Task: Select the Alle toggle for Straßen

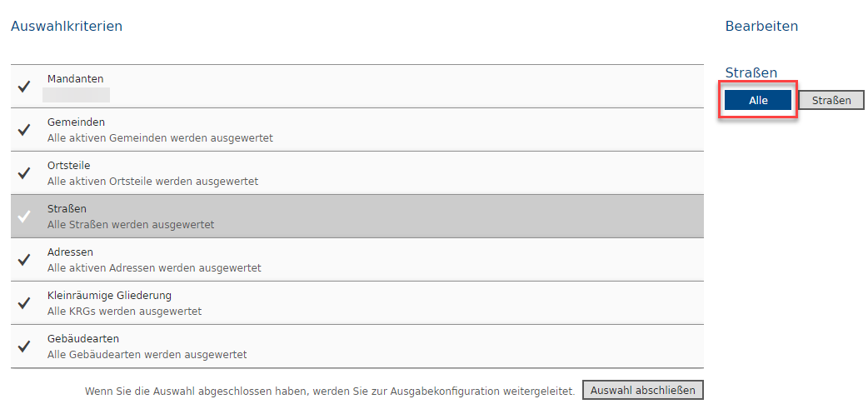Action: click(x=758, y=100)
